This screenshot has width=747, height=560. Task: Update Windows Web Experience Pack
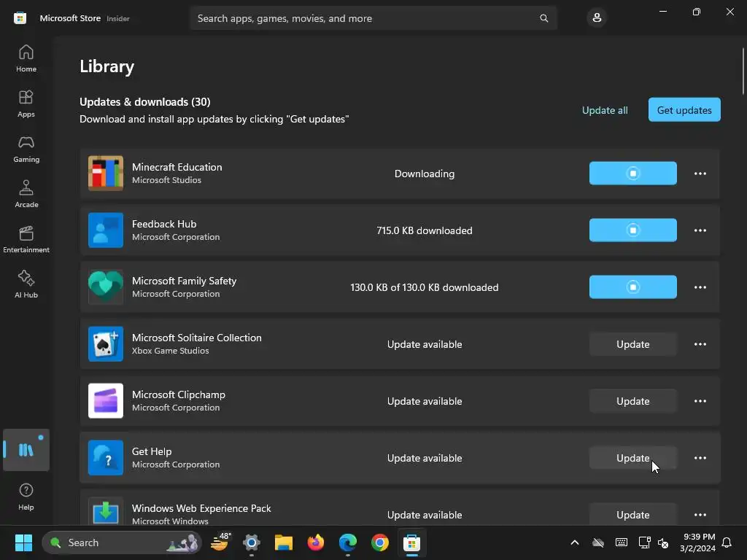pyautogui.click(x=632, y=514)
